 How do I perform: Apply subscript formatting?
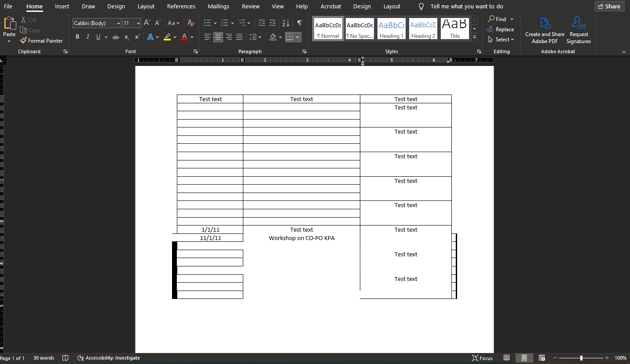click(x=127, y=37)
